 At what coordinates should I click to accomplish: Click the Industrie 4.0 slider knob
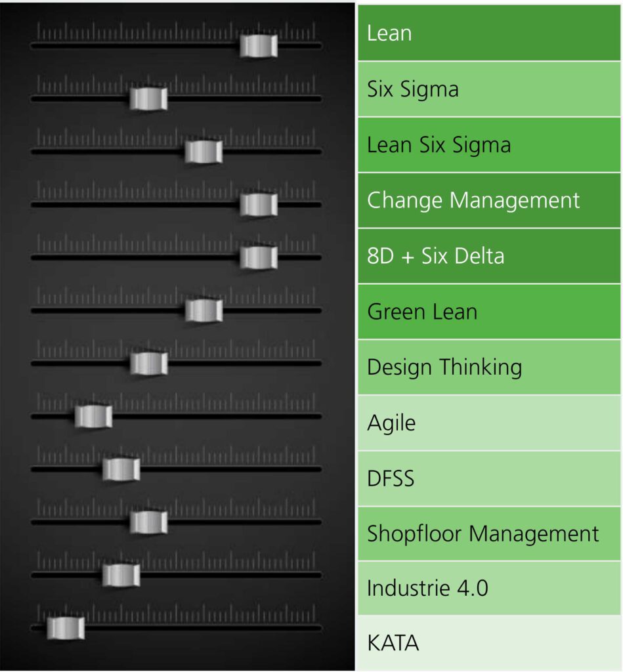[x=121, y=575]
